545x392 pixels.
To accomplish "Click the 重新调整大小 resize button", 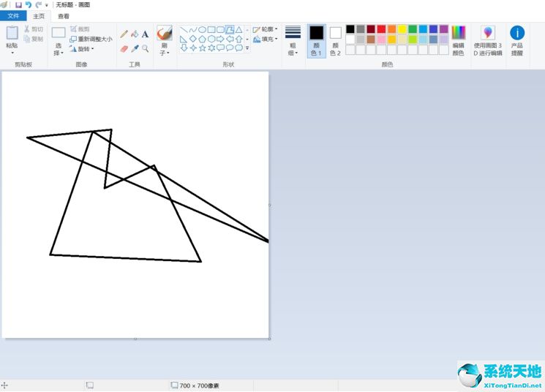I will tap(91, 39).
